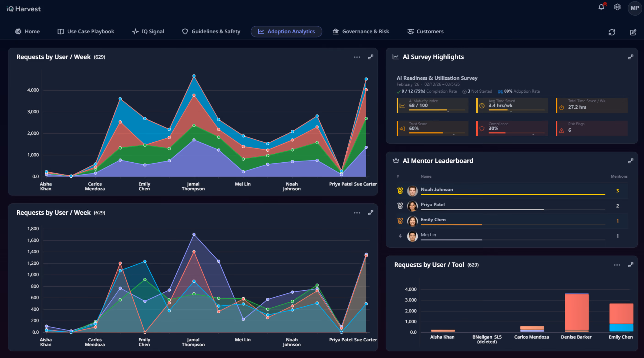The image size is (644, 358).
Task: Select Emily Chen in the leaderboard
Action: [x=513, y=221]
